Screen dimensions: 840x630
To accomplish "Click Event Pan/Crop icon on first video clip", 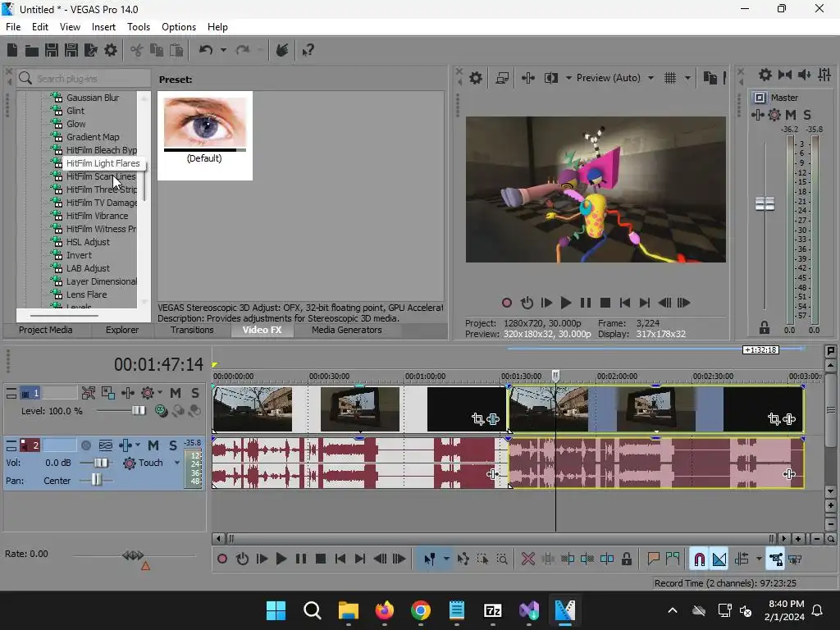I will (478, 419).
